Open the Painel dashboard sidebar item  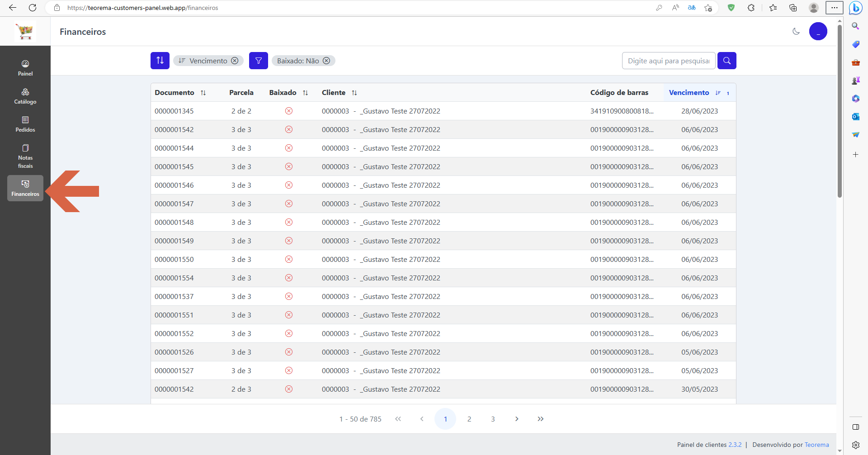(x=25, y=68)
